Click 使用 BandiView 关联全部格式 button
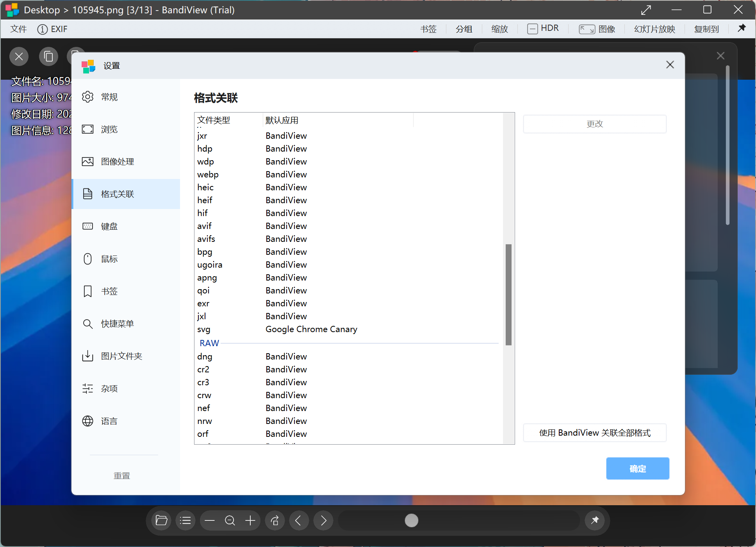The image size is (756, 547). pyautogui.click(x=595, y=433)
